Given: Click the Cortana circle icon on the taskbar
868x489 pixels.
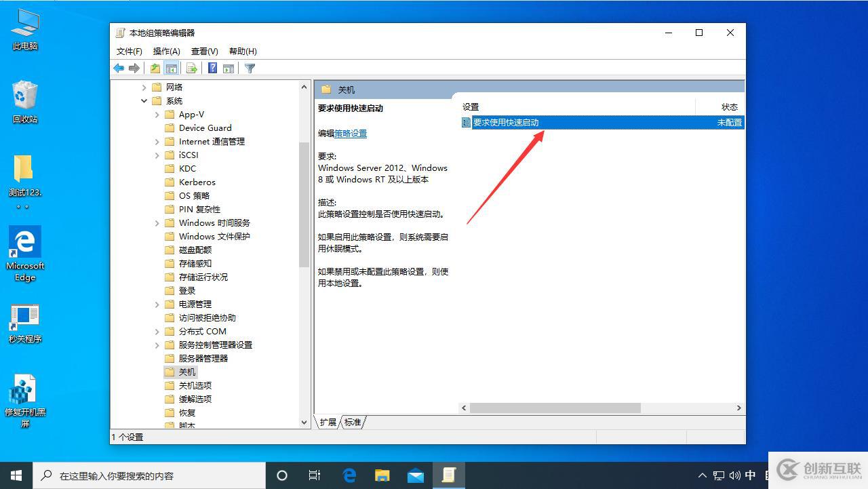Looking at the screenshot, I should (x=282, y=475).
